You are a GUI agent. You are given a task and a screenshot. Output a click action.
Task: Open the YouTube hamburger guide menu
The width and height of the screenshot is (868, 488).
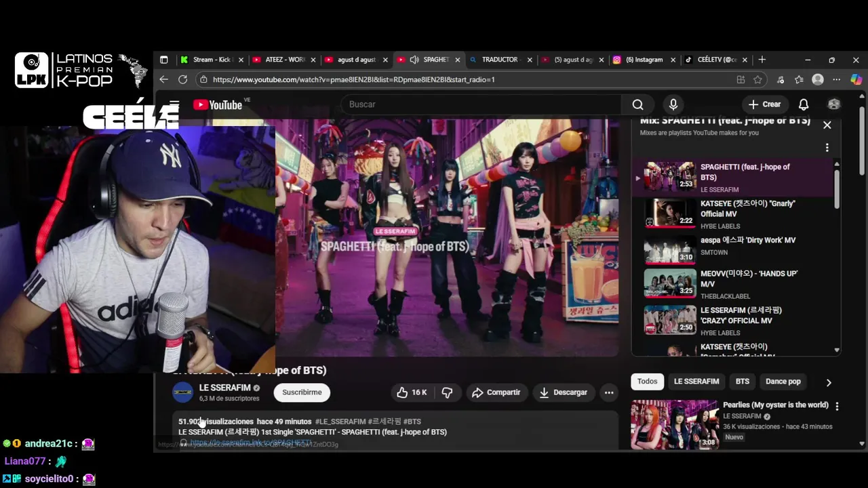pos(174,104)
